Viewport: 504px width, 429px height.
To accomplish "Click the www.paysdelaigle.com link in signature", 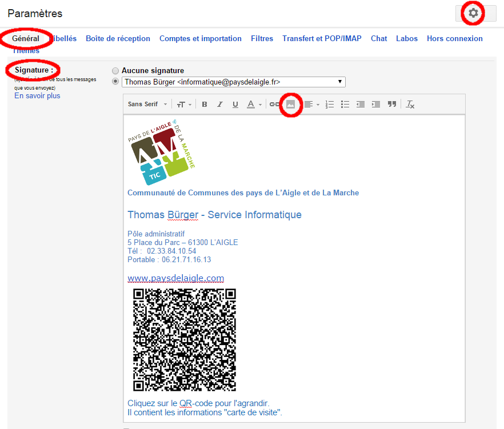I will click(175, 278).
